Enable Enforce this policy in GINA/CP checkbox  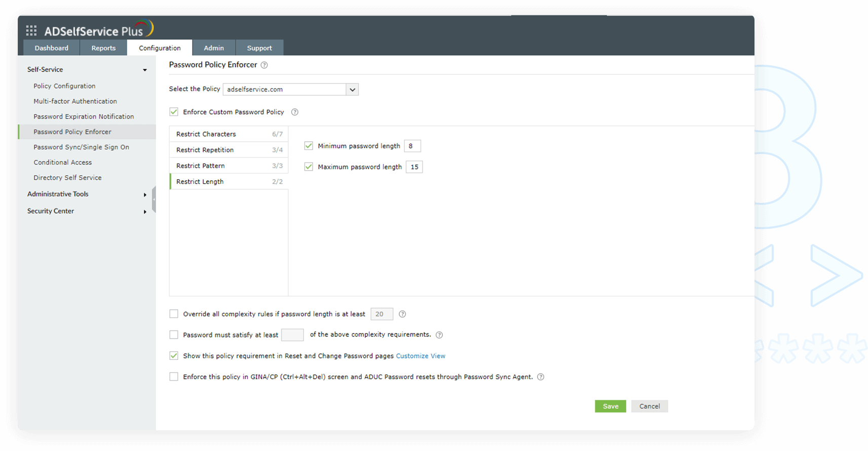click(x=174, y=377)
